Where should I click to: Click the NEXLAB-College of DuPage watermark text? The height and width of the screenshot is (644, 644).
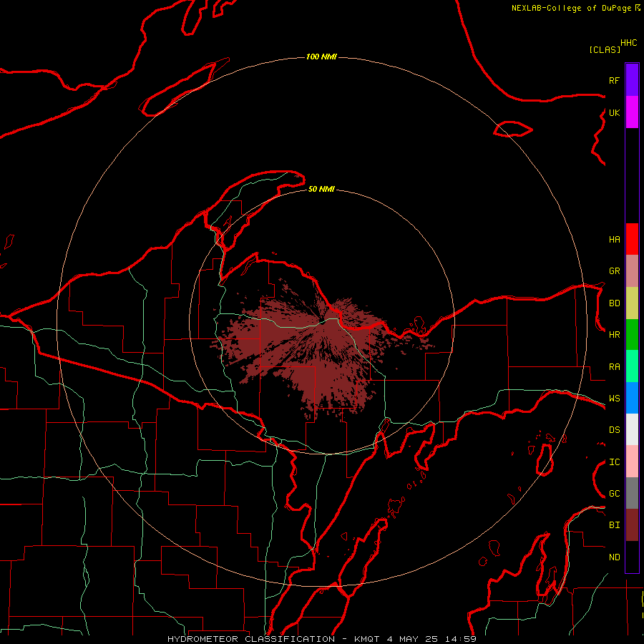click(571, 8)
